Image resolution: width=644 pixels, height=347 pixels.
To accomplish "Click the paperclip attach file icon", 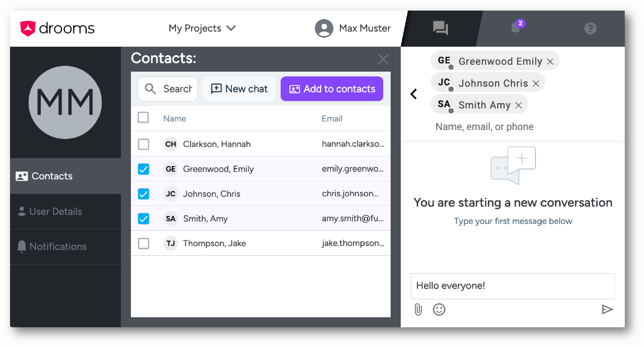I will (418, 309).
